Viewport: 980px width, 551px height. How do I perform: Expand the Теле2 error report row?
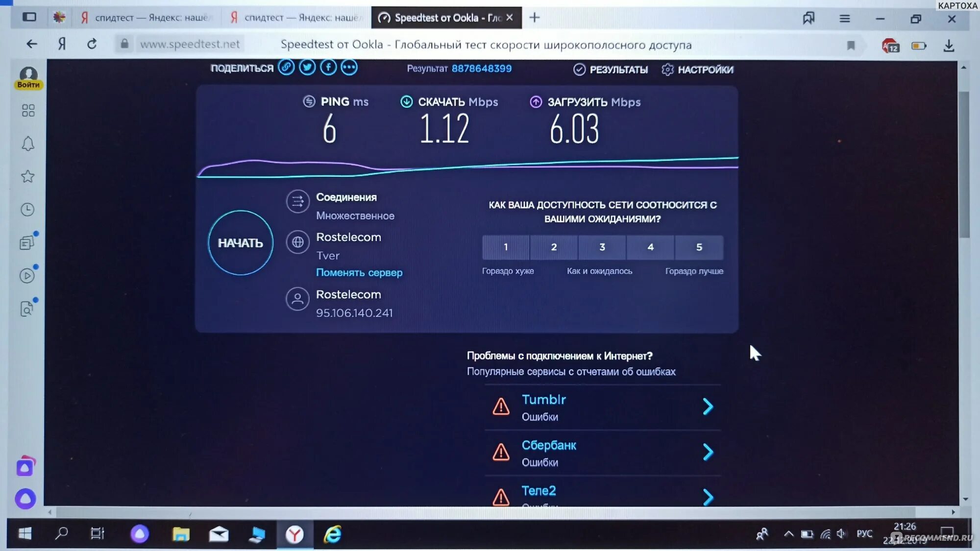point(708,497)
